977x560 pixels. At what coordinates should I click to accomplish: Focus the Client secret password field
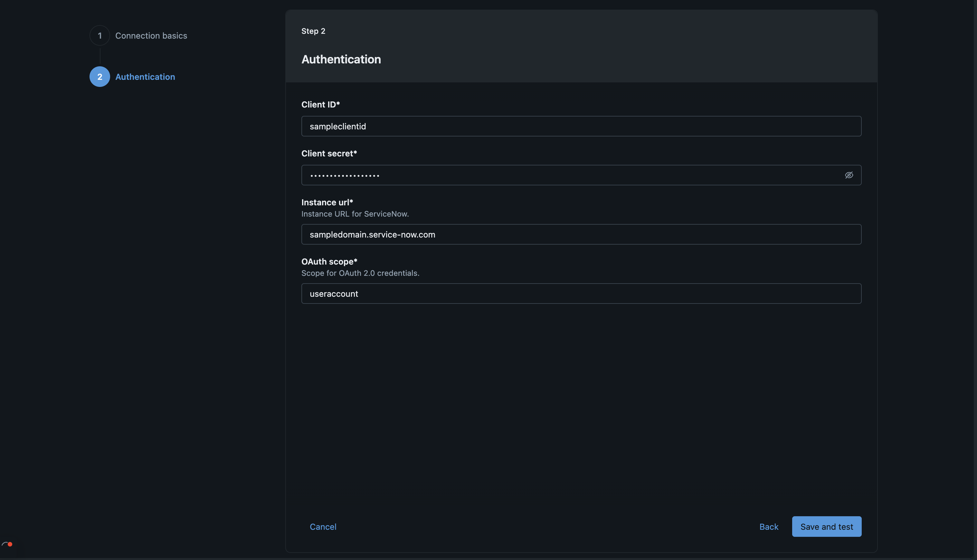click(x=581, y=175)
